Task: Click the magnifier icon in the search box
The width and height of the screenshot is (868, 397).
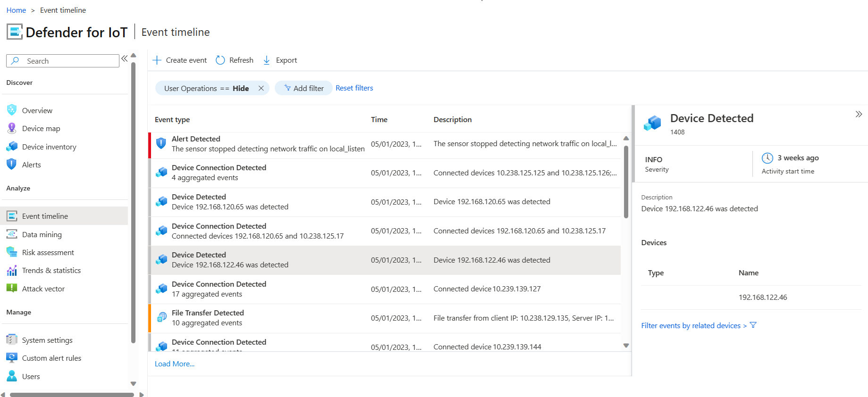Action: point(15,61)
